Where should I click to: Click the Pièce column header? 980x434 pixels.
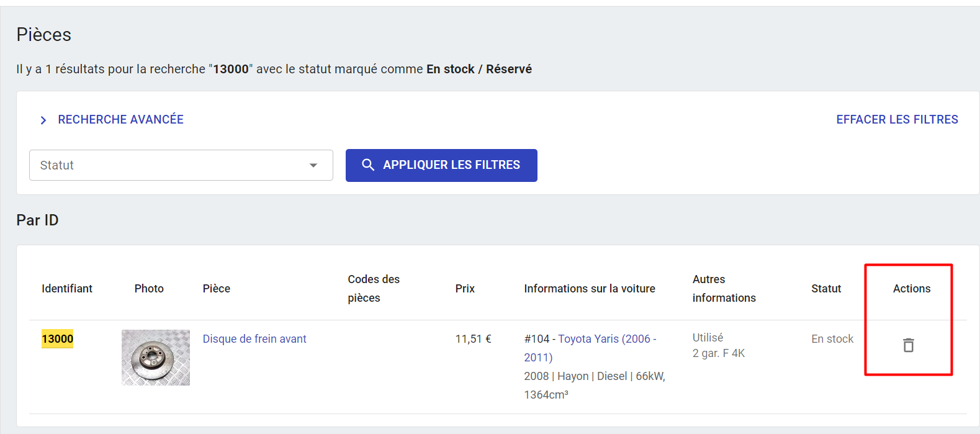coord(217,289)
